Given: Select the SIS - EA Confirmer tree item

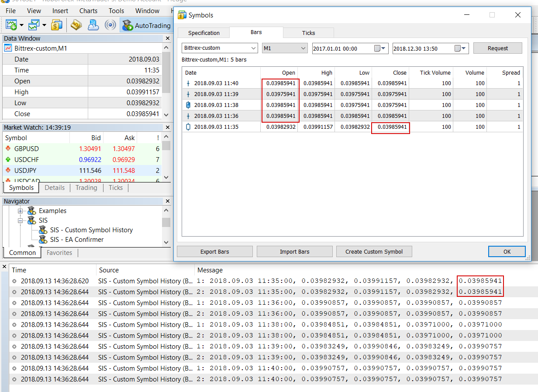Looking at the screenshot, I should [77, 240].
